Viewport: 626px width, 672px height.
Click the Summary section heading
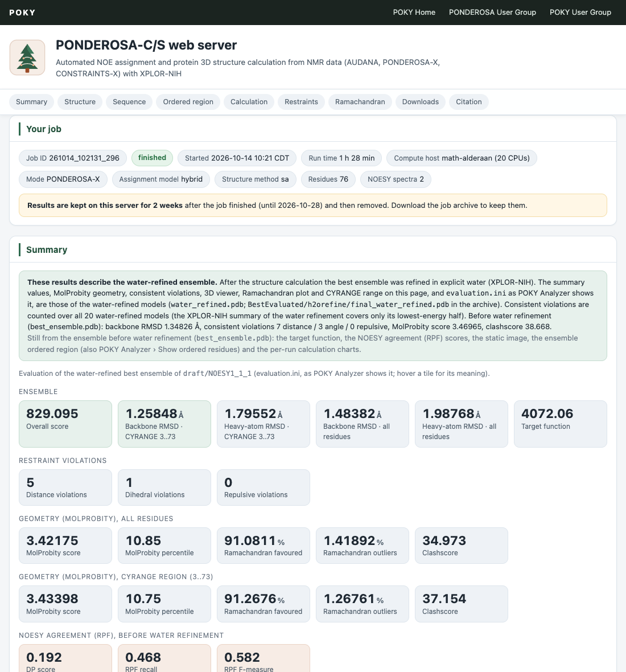47,250
